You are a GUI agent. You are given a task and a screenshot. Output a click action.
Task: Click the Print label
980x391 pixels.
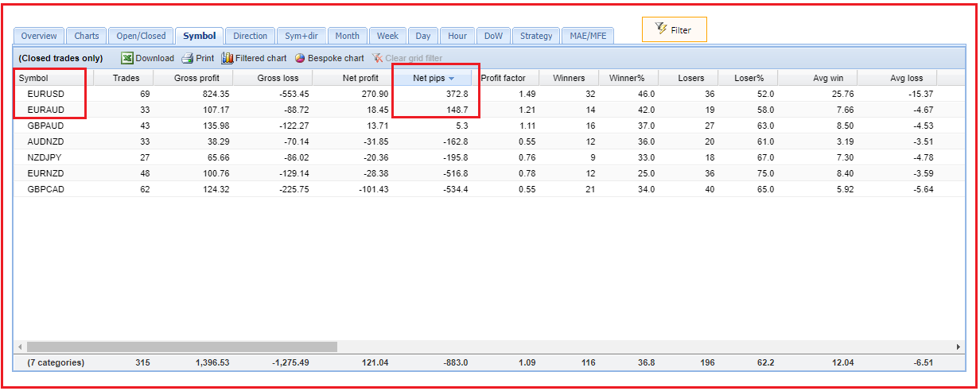[204, 58]
